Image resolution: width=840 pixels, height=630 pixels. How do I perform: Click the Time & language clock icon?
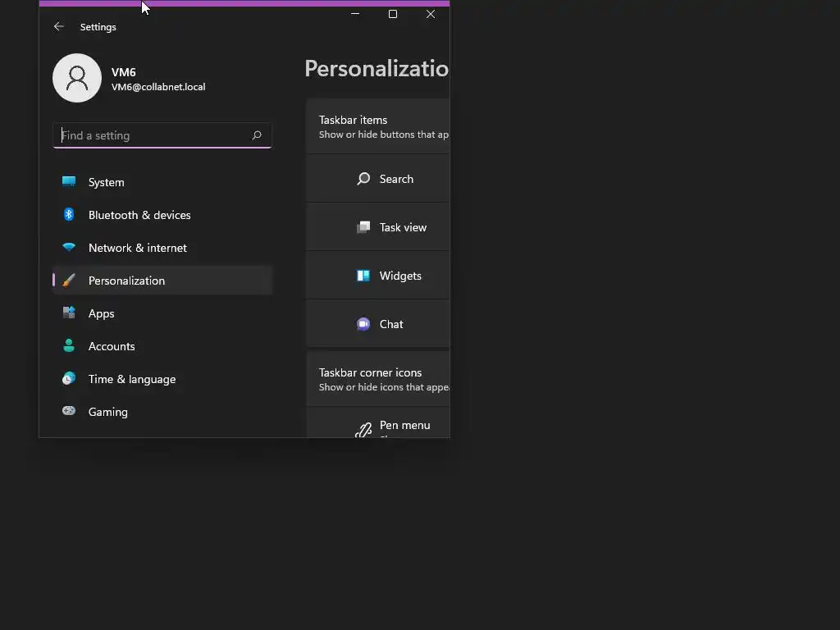69,379
